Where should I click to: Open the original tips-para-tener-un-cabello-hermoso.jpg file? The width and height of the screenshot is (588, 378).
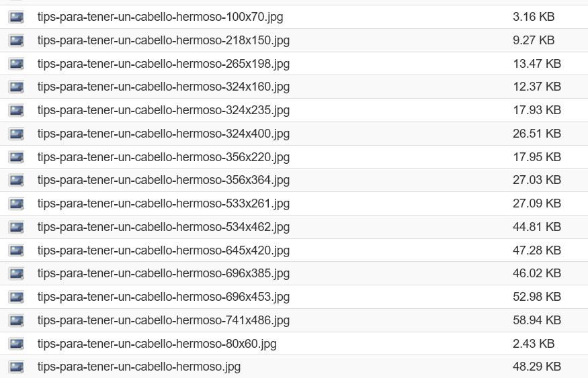coord(138,367)
